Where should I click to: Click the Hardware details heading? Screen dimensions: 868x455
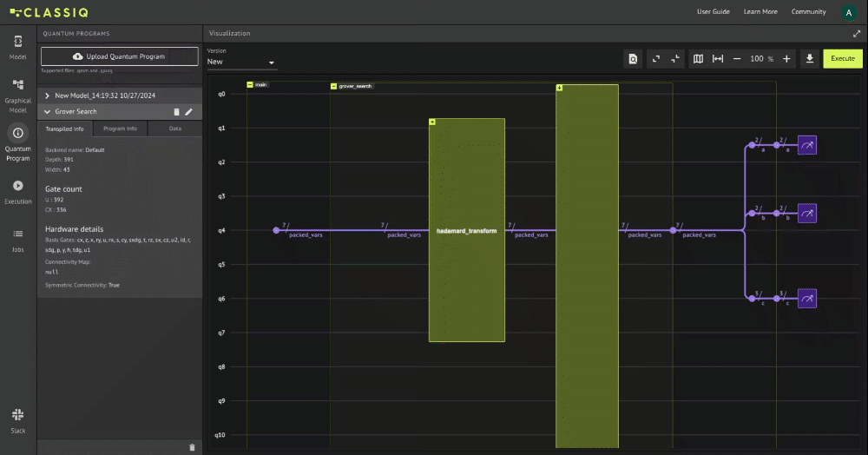[74, 229]
